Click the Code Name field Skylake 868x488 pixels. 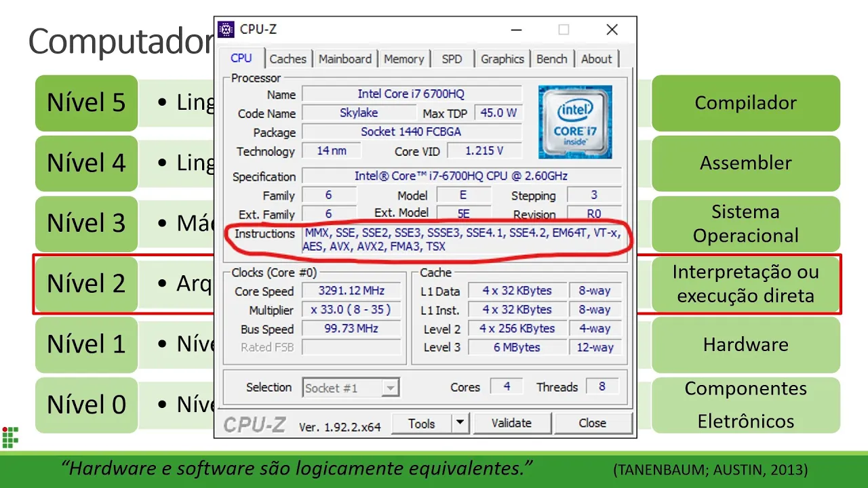point(359,113)
